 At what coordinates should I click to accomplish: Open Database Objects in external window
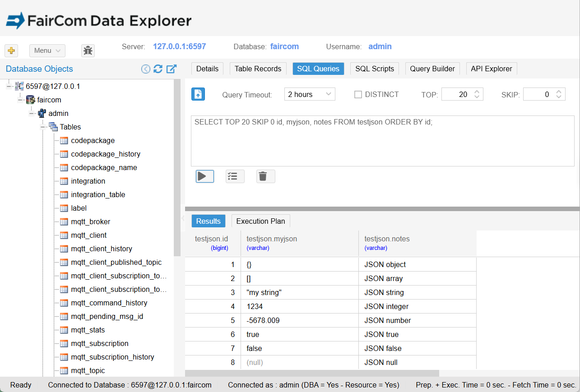[172, 69]
